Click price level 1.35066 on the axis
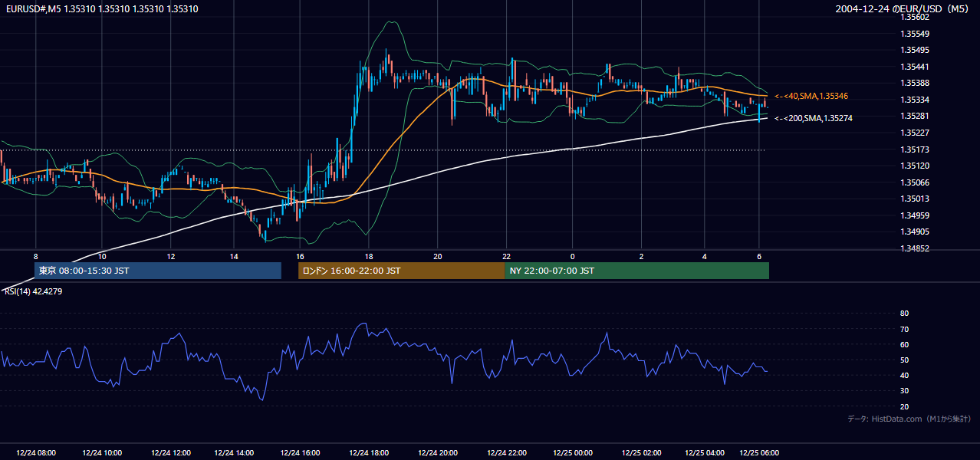980x460 pixels. point(915,182)
